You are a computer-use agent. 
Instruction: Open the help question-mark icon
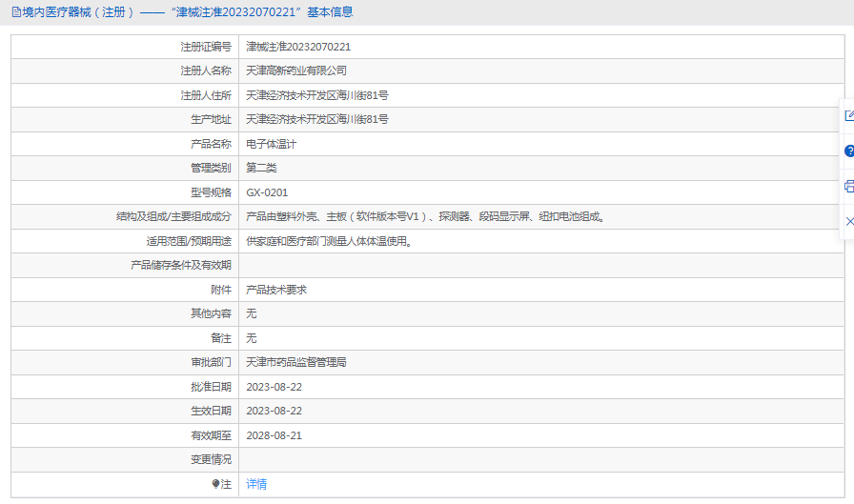[849, 151]
